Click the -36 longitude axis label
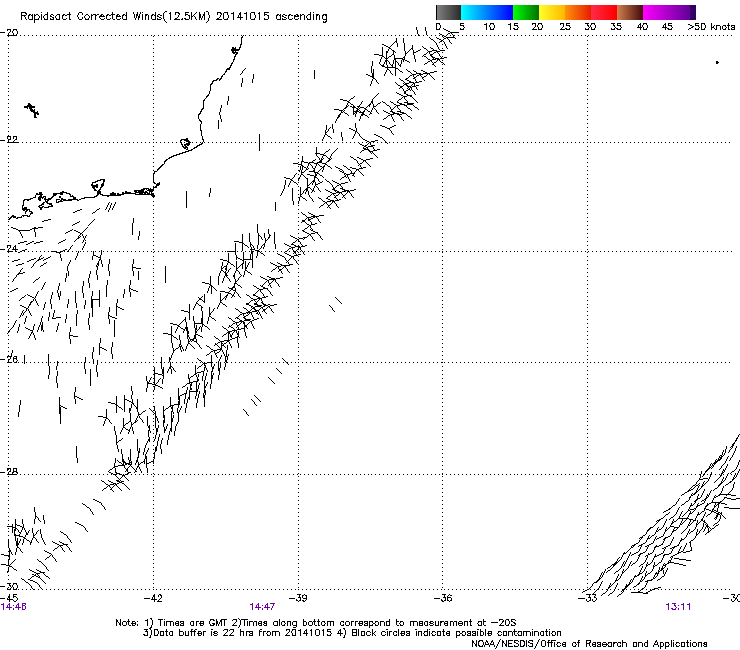Screen dimensions: 740x650 [x=443, y=598]
